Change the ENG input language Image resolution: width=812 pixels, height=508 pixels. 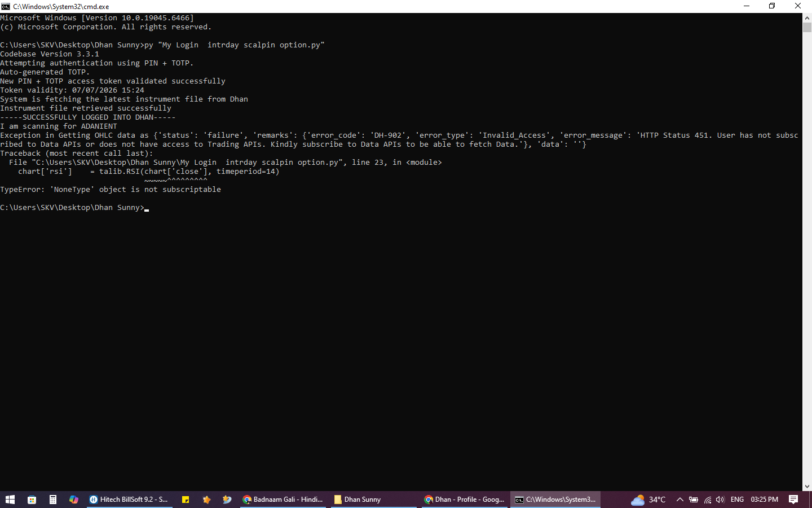tap(737, 500)
